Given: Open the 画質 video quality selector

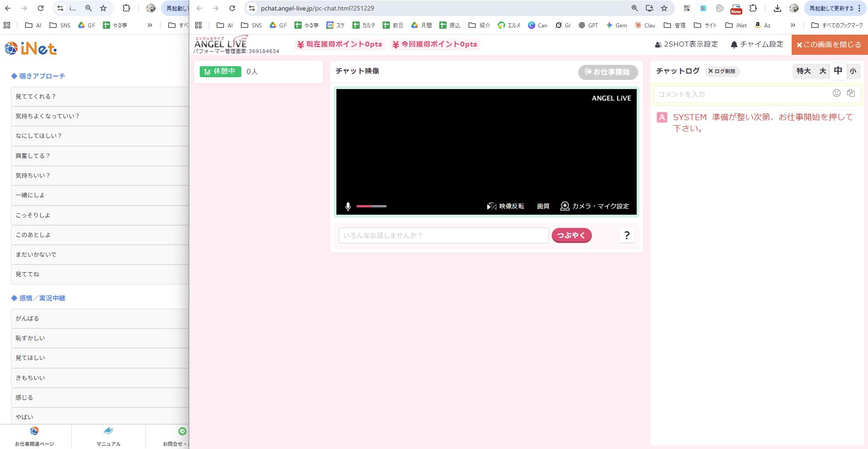Looking at the screenshot, I should (543, 206).
